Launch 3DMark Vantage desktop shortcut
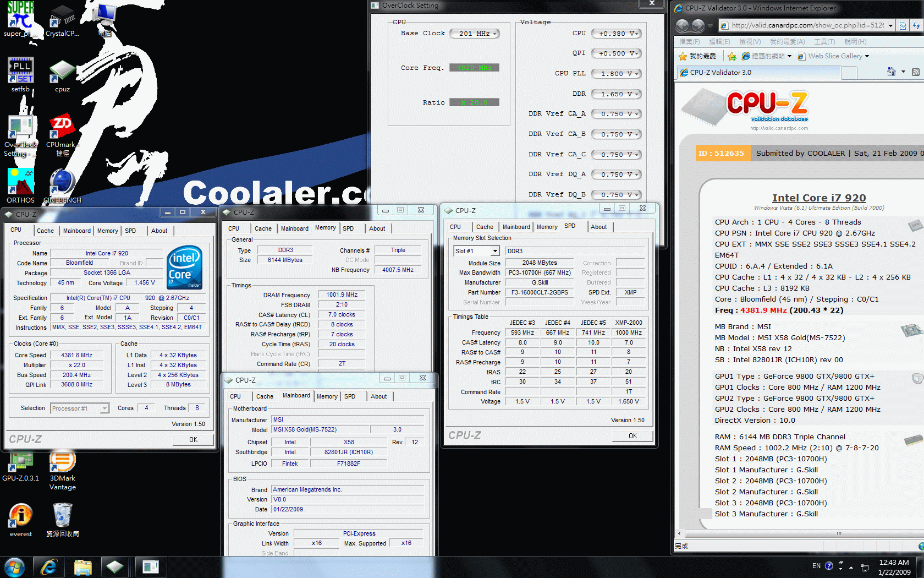Image resolution: width=924 pixels, height=578 pixels. pyautogui.click(x=62, y=462)
